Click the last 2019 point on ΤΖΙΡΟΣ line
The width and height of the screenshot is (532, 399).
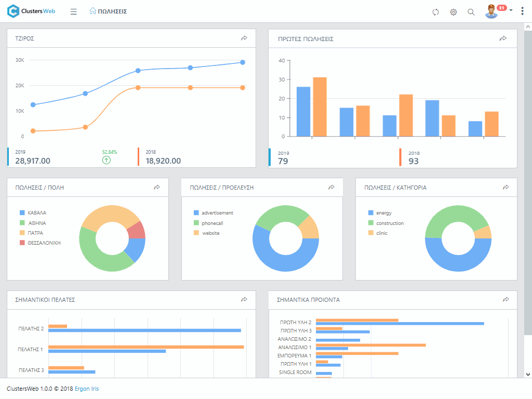click(x=243, y=62)
